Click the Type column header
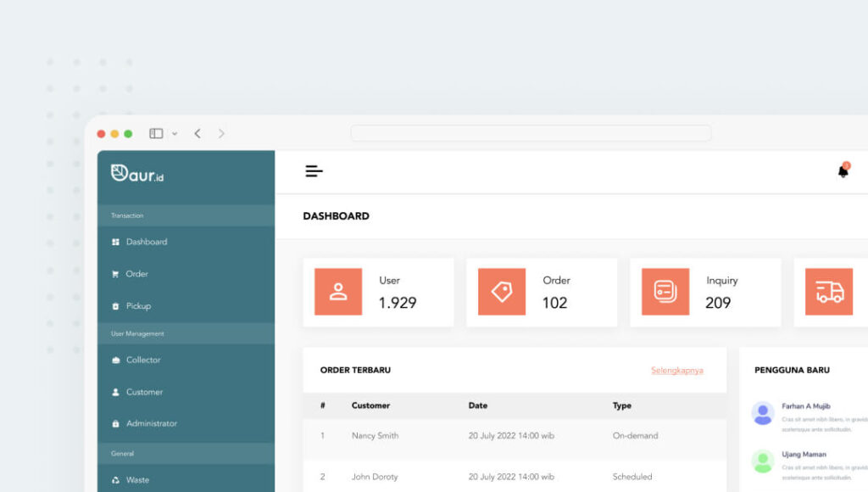The width and height of the screenshot is (868, 492). click(x=621, y=405)
